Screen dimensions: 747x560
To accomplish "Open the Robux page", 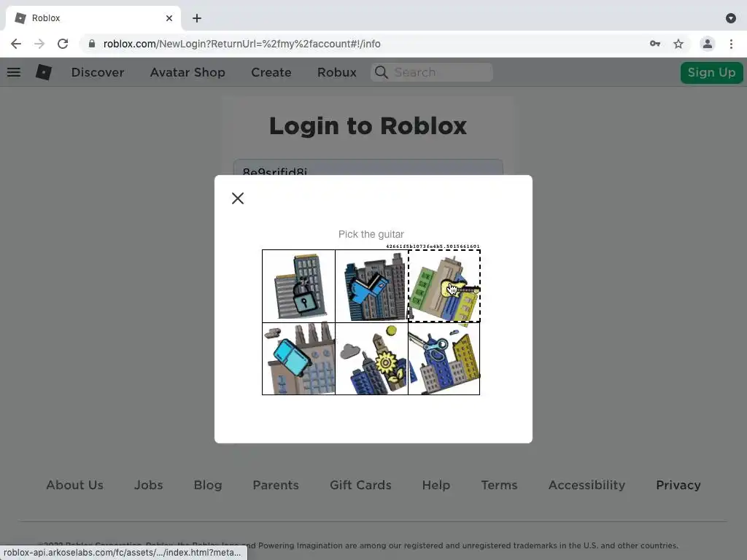I will 337,72.
